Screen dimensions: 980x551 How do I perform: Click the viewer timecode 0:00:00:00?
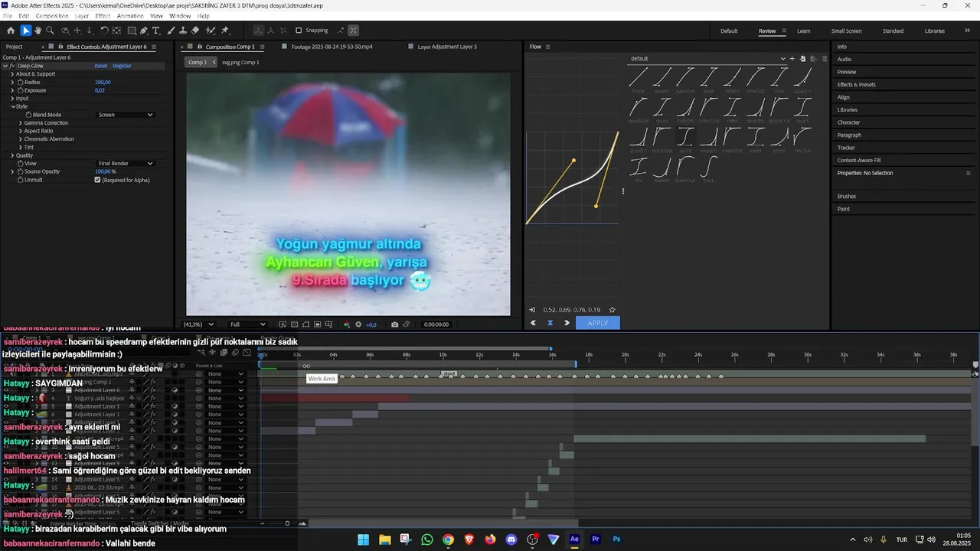click(x=436, y=324)
